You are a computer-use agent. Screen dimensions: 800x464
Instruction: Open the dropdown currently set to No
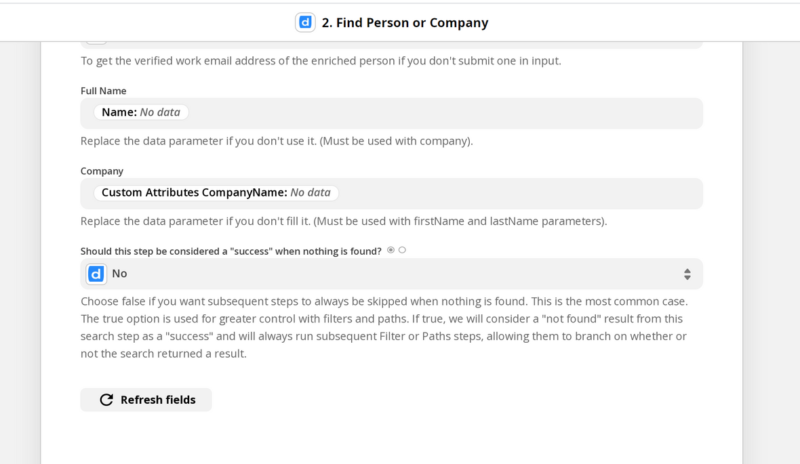(x=391, y=274)
